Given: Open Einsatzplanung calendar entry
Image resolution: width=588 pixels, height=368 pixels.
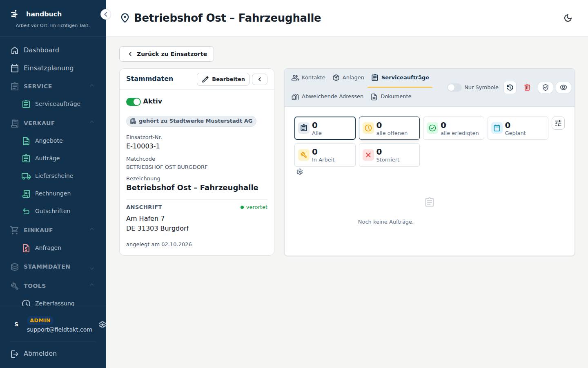Looking at the screenshot, I should point(53,68).
